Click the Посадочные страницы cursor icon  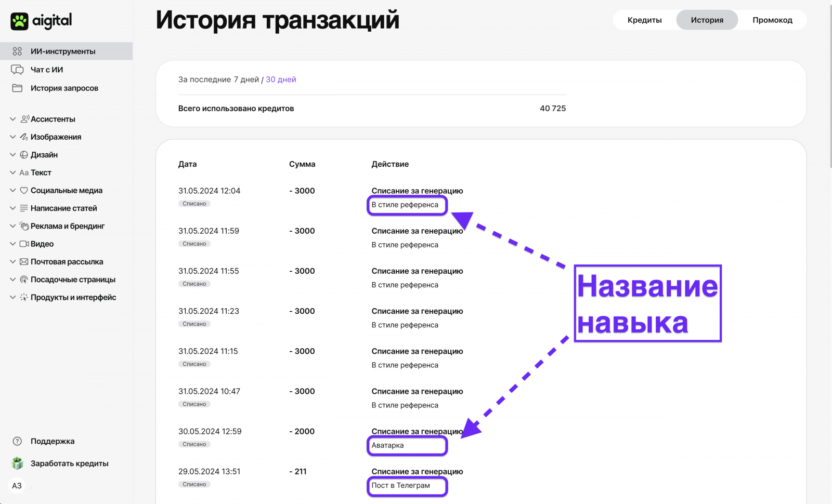point(24,280)
